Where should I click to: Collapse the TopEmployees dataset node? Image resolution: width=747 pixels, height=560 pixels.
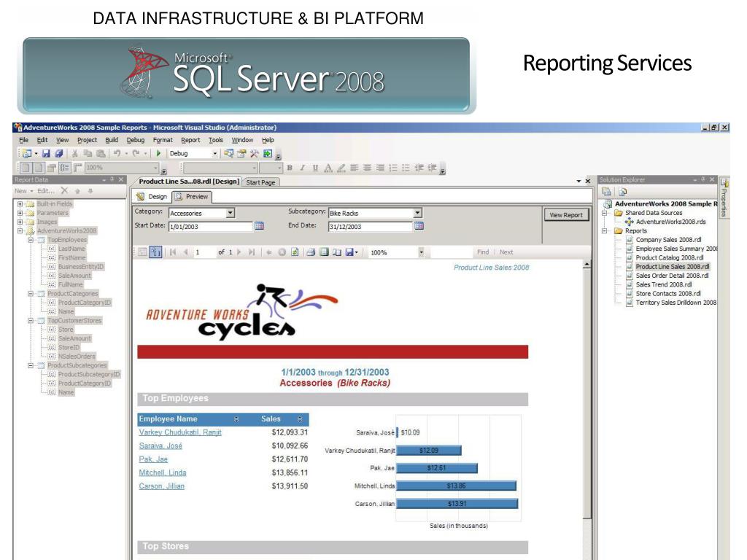click(31, 240)
